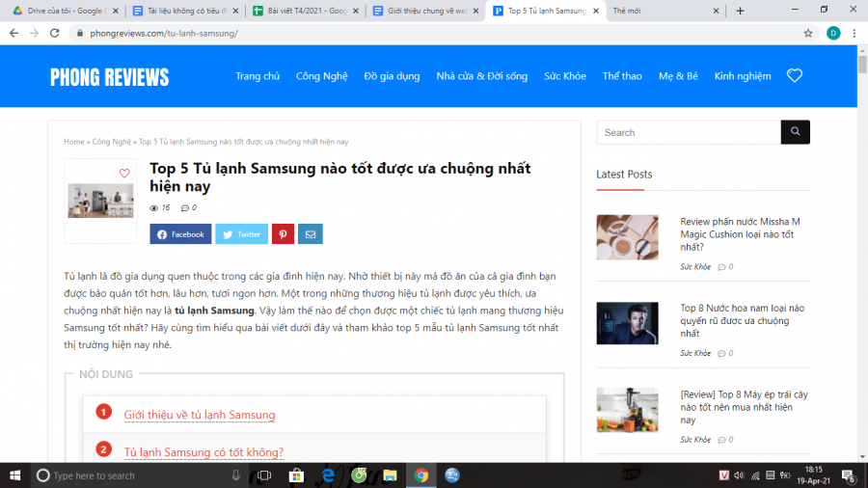This screenshot has width=868, height=488.
Task: Bookmark this page with the star icon
Action: coord(808,33)
